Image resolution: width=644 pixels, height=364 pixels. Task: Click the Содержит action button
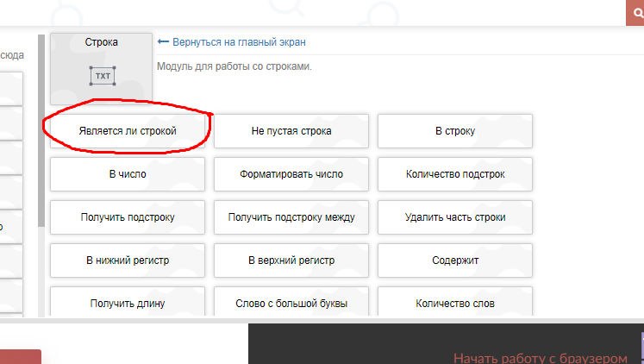455,260
